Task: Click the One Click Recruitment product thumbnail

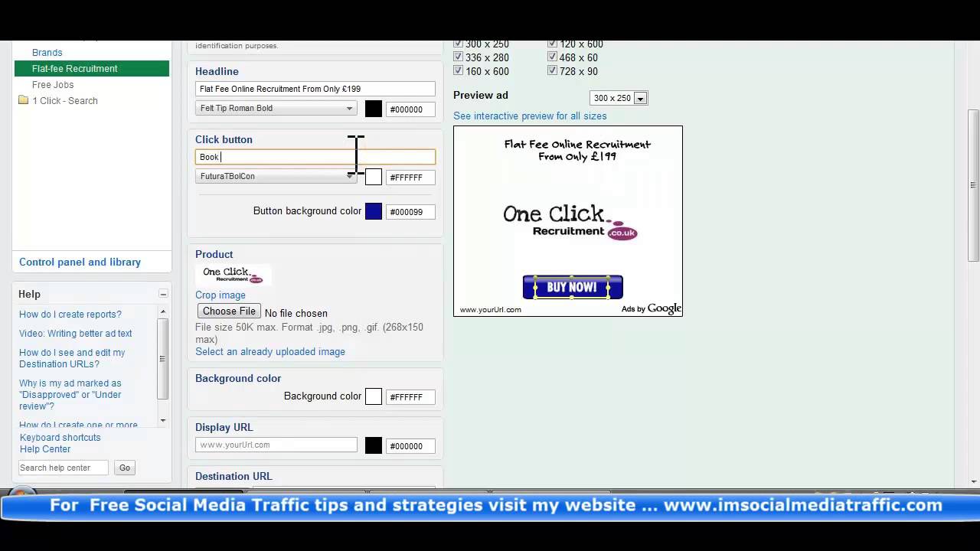Action: click(232, 274)
